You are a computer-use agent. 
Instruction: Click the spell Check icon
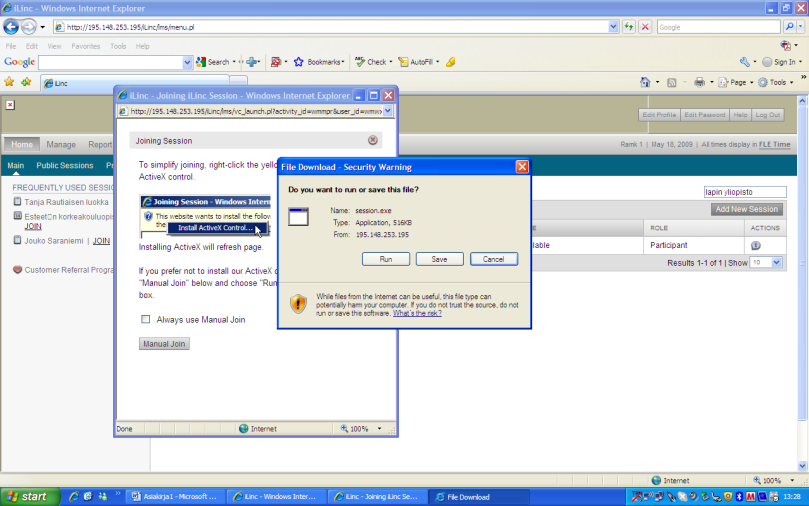[x=360, y=62]
